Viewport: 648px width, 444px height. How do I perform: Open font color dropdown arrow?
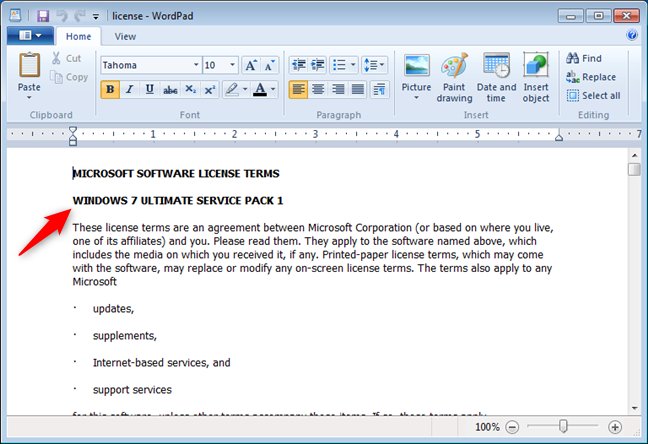coord(273,89)
